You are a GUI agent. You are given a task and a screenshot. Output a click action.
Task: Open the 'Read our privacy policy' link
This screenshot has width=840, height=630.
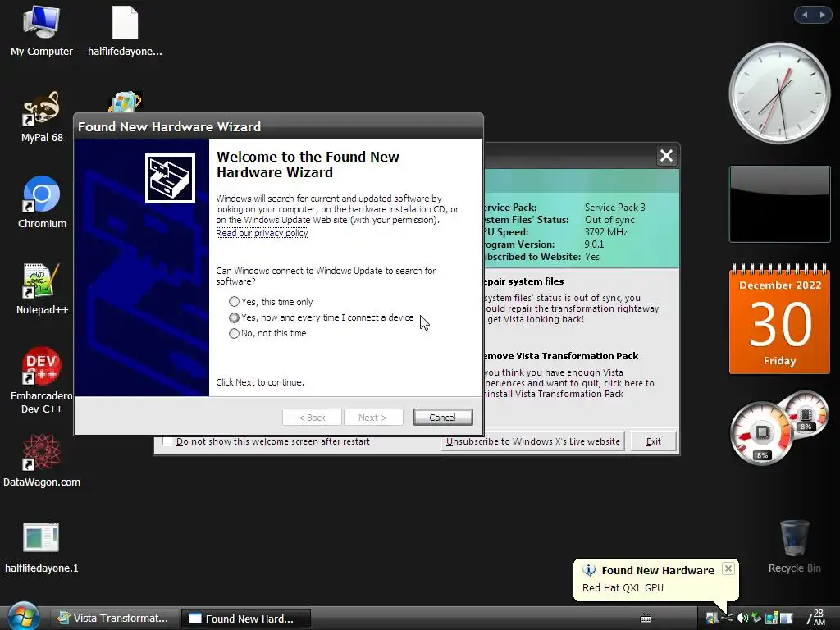pos(262,233)
